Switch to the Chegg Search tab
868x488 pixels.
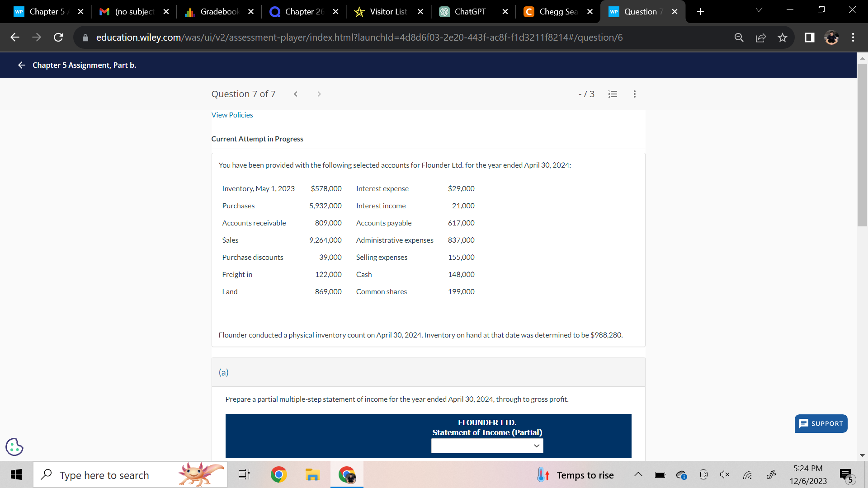click(x=555, y=11)
